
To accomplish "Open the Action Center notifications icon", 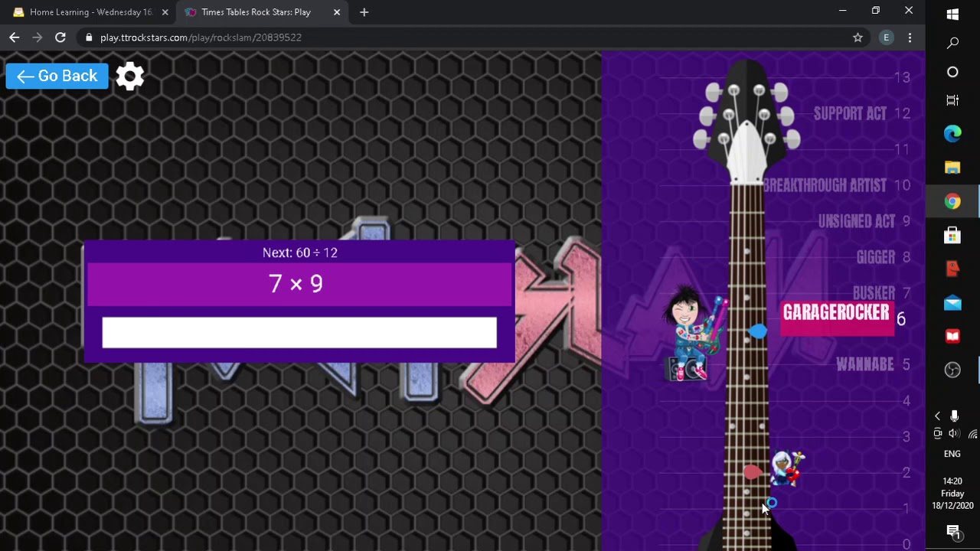I will 953,532.
